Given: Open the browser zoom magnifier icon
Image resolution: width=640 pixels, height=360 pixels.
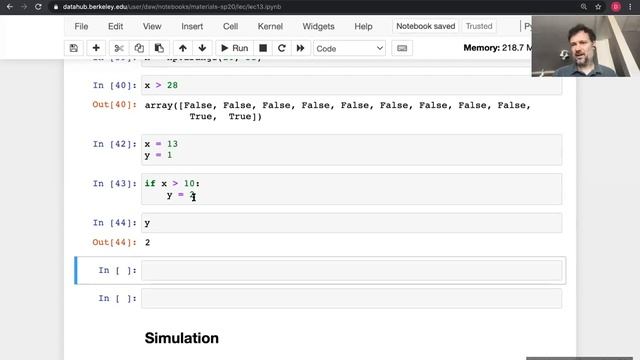Looking at the screenshot, I should pos(584,7).
